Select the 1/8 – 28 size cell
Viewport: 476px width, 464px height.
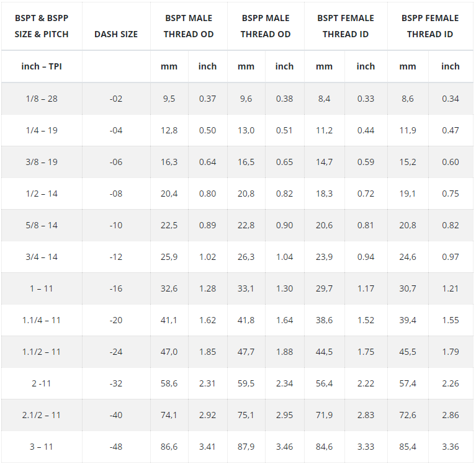click(x=42, y=99)
